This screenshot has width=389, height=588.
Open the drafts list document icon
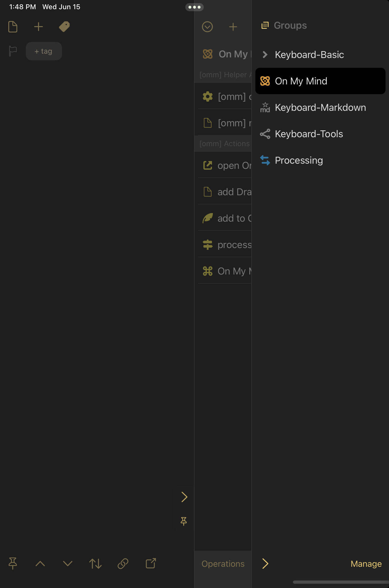13,27
